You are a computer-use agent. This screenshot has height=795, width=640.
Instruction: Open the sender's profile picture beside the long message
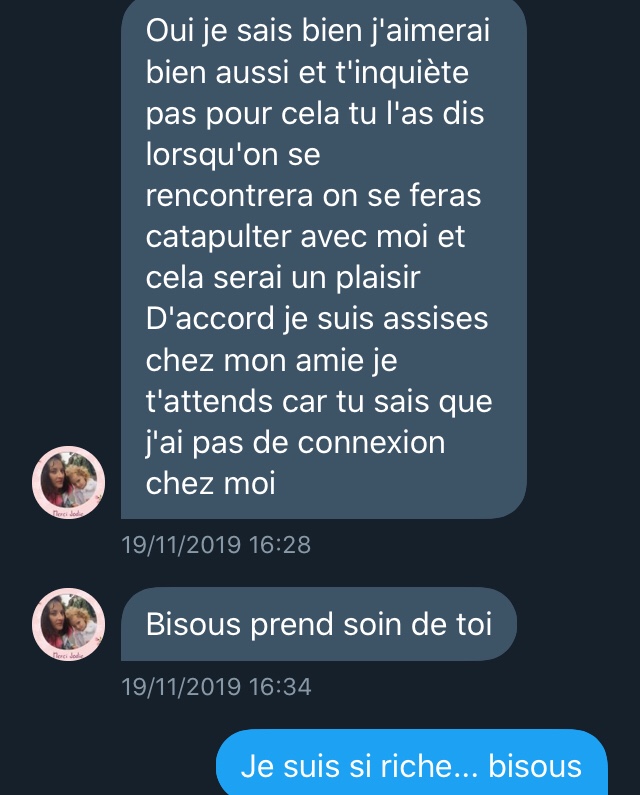68,482
